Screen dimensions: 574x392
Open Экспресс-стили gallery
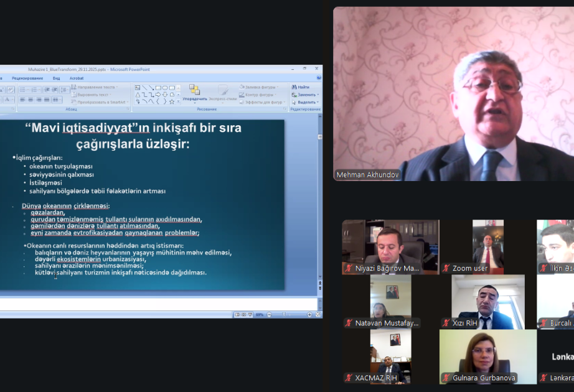pos(223,94)
